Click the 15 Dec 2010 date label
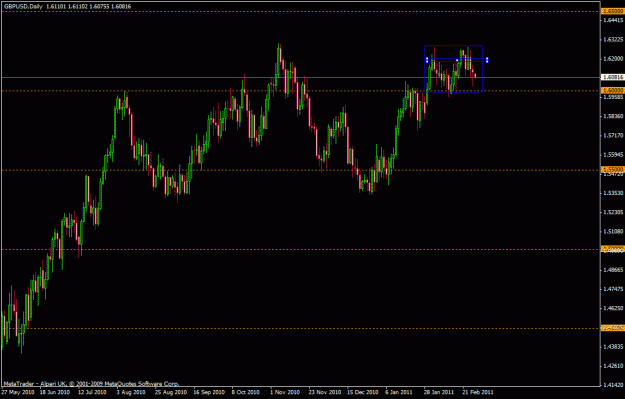The width and height of the screenshot is (625, 399). [x=363, y=392]
